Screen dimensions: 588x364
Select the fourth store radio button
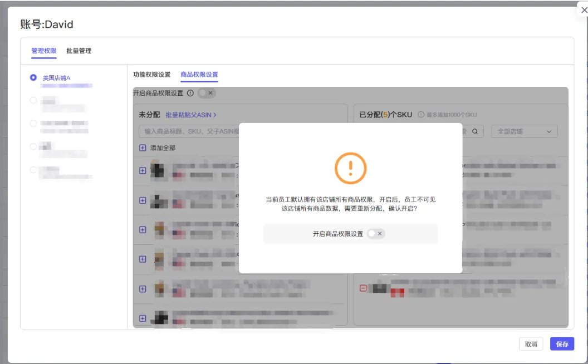[33, 146]
